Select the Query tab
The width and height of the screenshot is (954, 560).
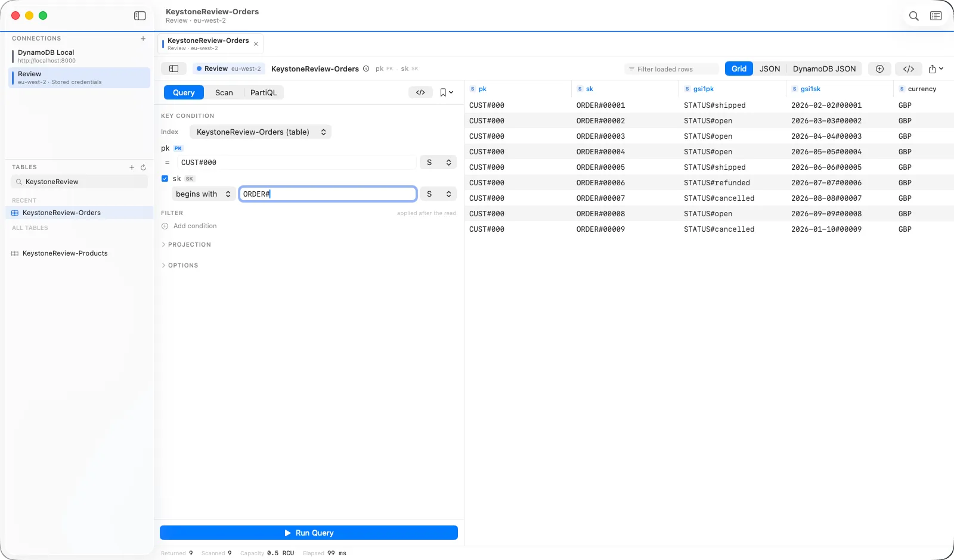(x=184, y=92)
